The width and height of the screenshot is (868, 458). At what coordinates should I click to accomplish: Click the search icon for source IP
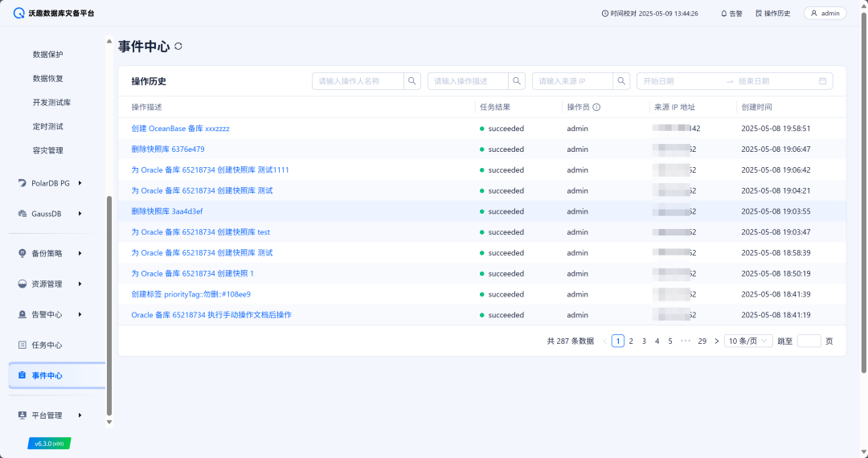tap(621, 81)
